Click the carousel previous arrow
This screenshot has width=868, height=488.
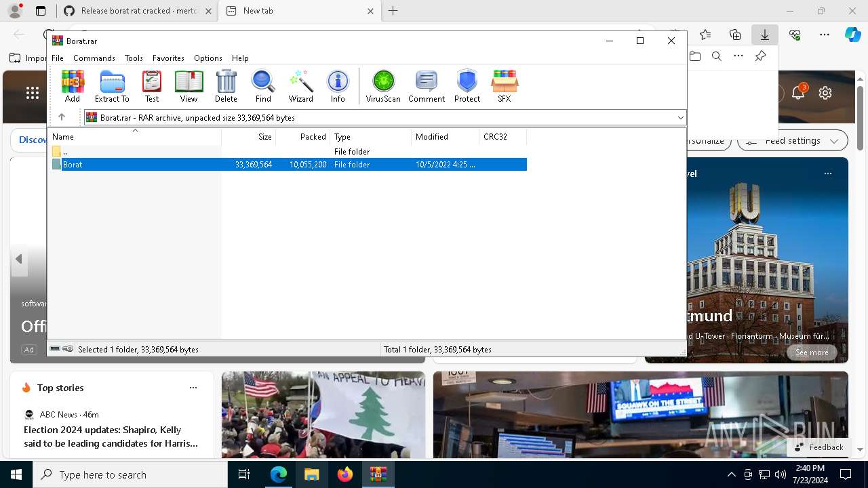19,259
